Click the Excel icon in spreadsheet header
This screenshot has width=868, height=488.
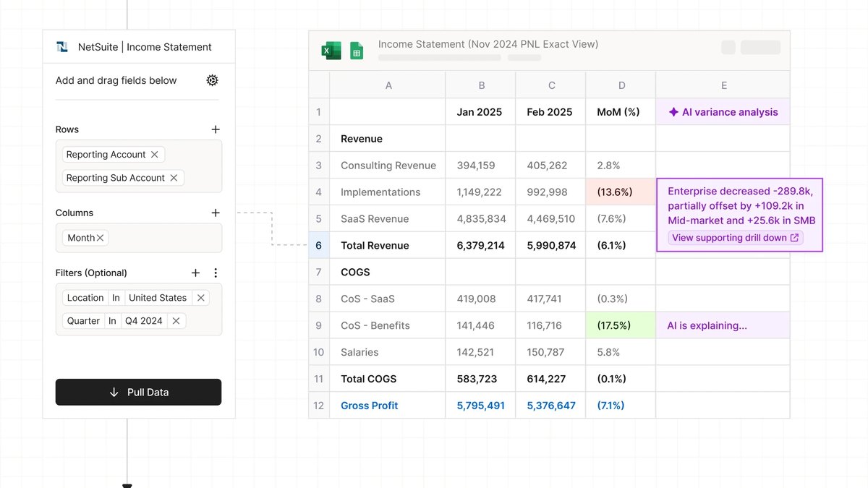tap(331, 50)
